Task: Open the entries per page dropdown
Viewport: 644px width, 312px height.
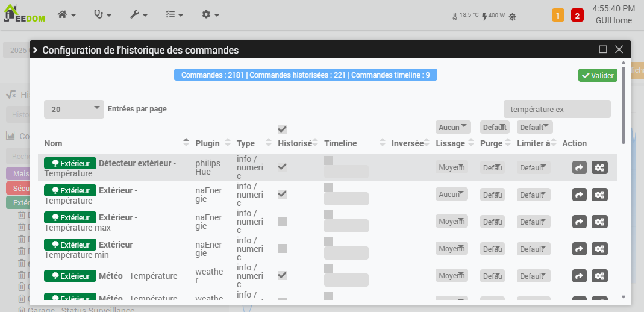Action: coord(73,109)
